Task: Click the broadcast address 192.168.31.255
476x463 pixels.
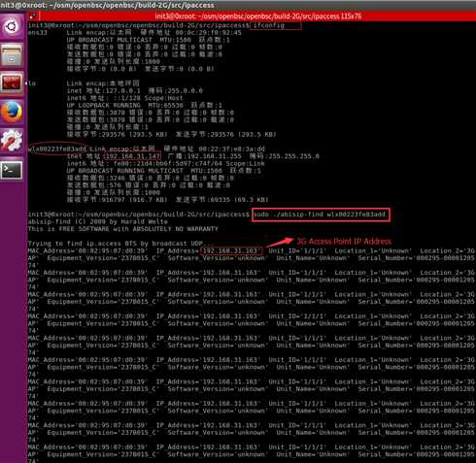Action: (x=214, y=156)
